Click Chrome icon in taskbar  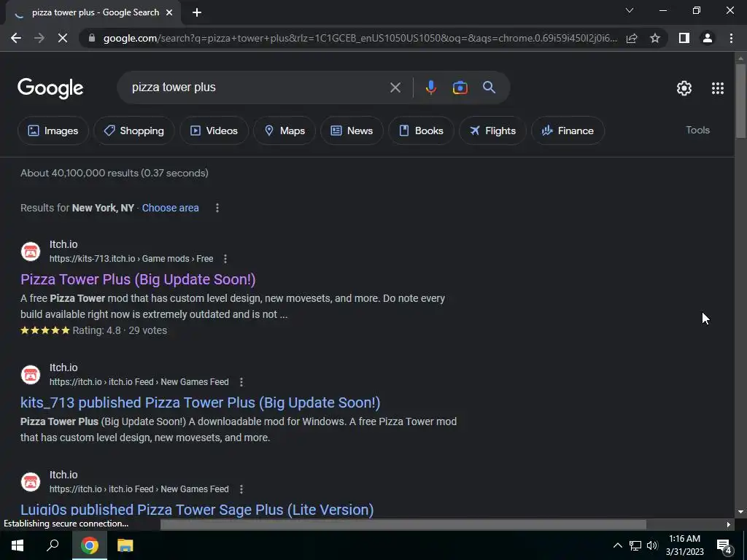point(89,545)
